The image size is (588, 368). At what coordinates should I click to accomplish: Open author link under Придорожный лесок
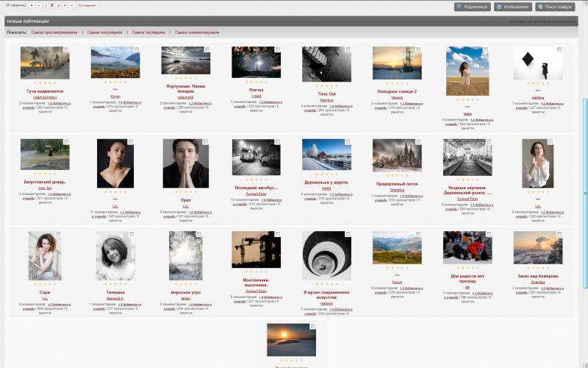pos(397,190)
